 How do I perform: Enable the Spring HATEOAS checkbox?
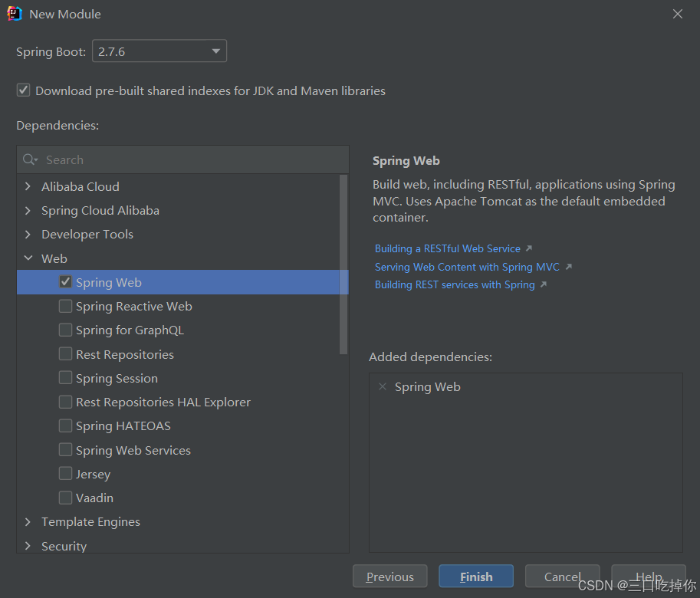(x=66, y=426)
